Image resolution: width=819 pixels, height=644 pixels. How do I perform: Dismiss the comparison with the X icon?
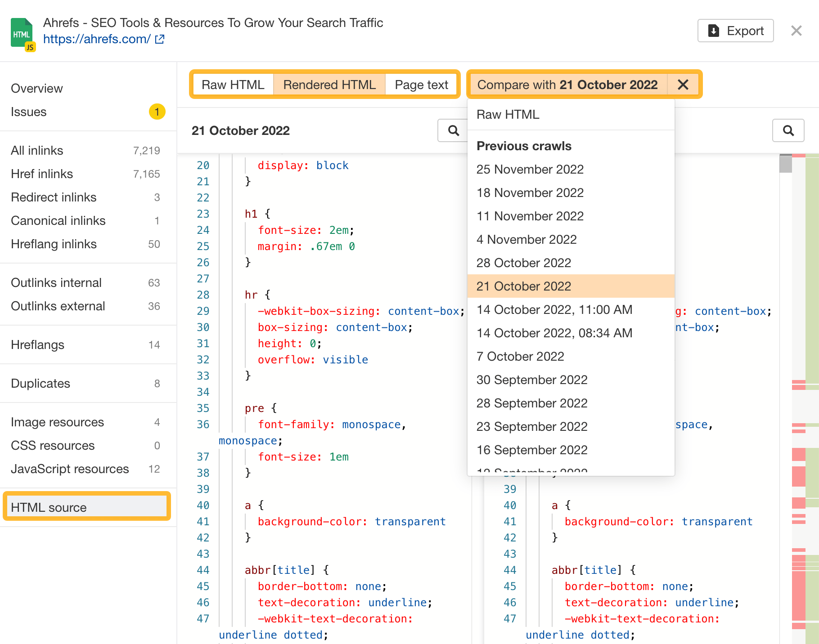(683, 85)
